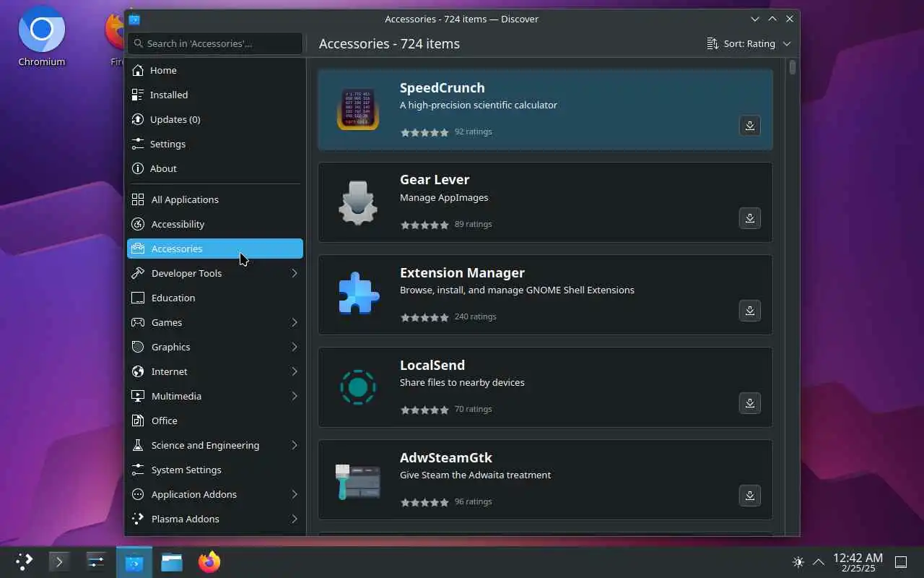This screenshot has width=924, height=578.
Task: Install Extension Manager via download icon
Action: coord(750,311)
